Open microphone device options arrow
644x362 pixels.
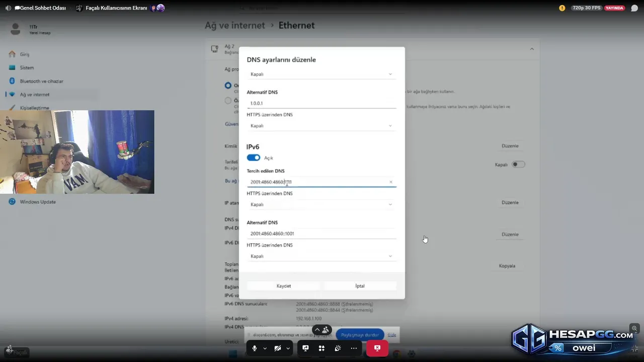tap(265, 348)
